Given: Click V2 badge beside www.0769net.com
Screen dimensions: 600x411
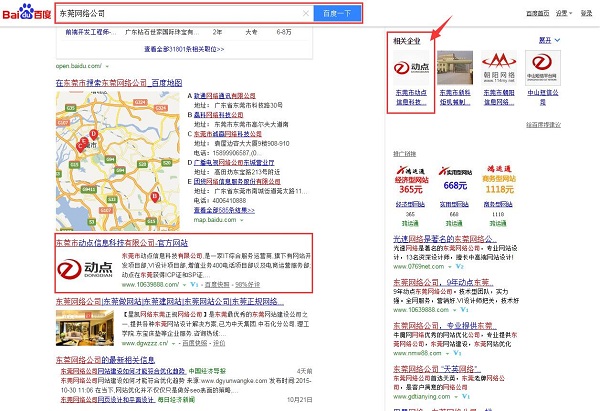Looking at the screenshot, I should pos(460,266).
